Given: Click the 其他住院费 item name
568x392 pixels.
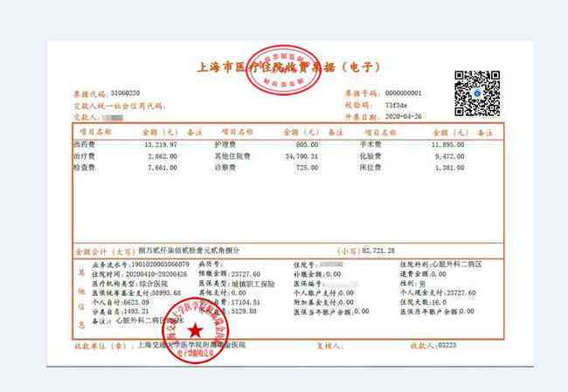Looking at the screenshot, I should [232, 156].
